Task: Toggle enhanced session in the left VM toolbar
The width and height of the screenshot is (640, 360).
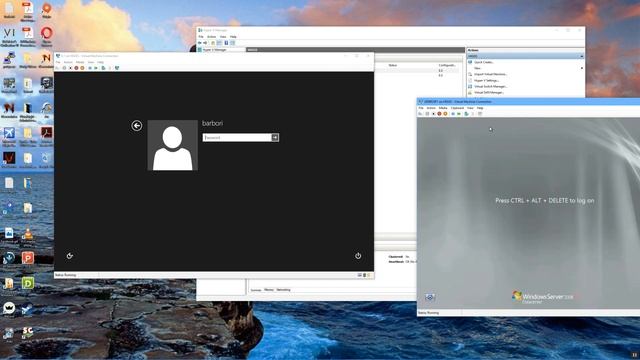Action: click(117, 68)
